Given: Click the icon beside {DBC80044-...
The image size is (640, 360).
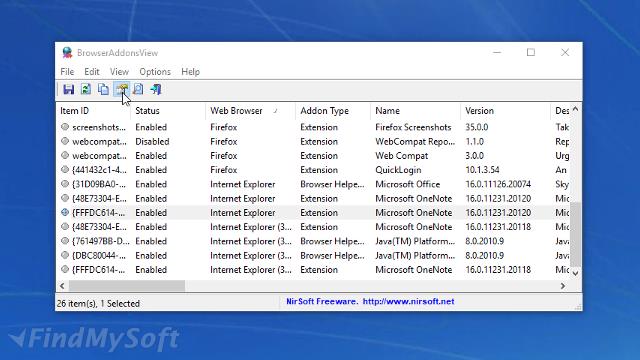Looking at the screenshot, I should [x=65, y=255].
